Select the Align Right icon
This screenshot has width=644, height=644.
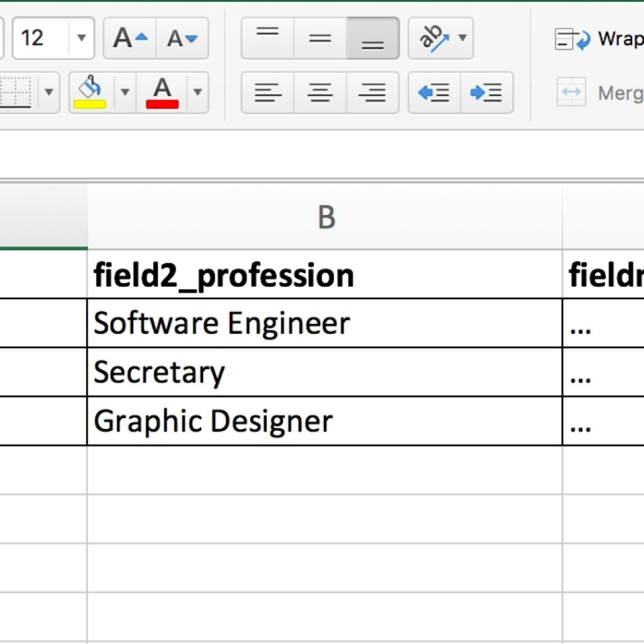click(x=372, y=93)
